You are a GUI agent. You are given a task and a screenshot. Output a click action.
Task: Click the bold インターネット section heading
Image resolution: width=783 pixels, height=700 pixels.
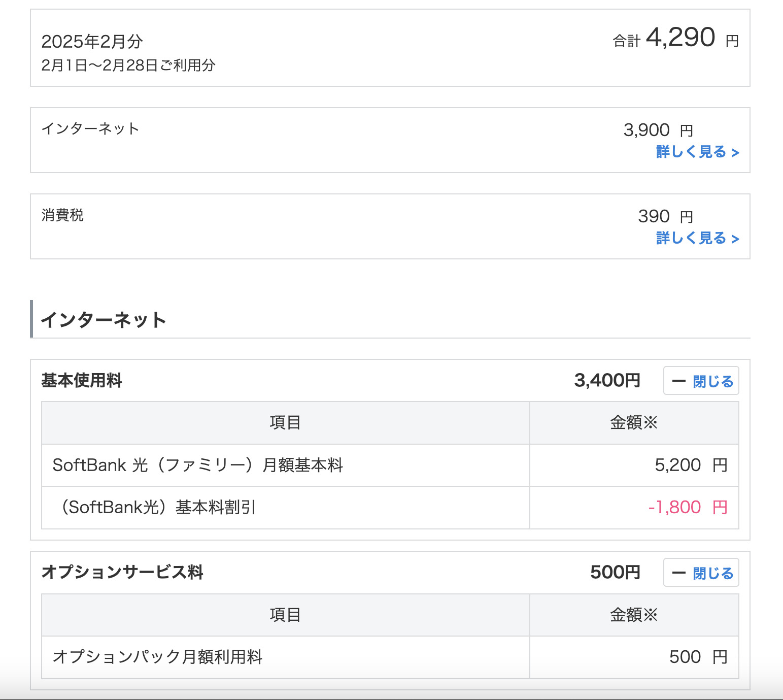(x=104, y=320)
